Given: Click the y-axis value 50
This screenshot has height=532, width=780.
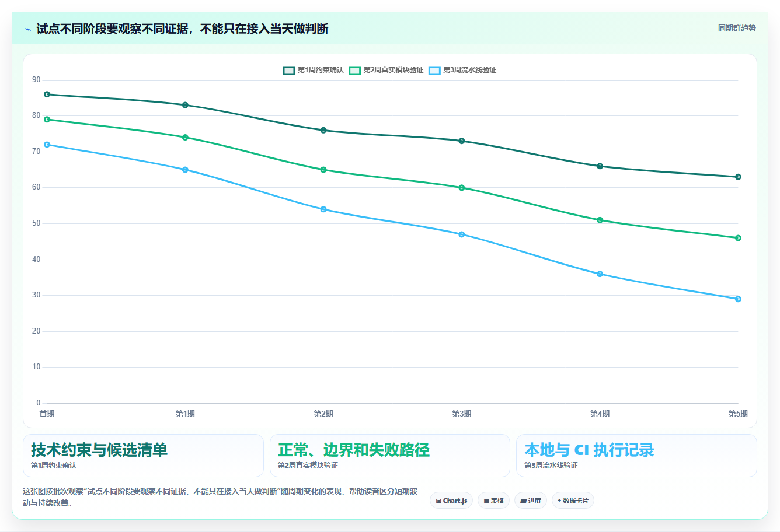Looking at the screenshot, I should click(37, 223).
